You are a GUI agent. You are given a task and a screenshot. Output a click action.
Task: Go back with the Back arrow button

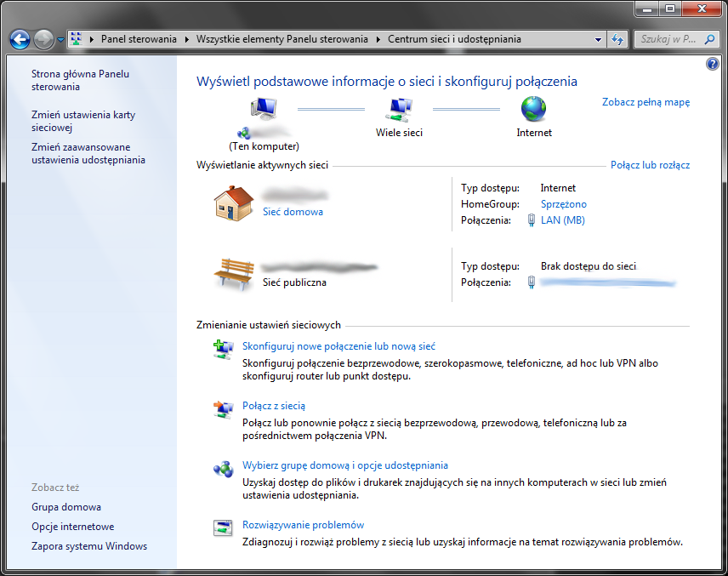click(x=20, y=39)
